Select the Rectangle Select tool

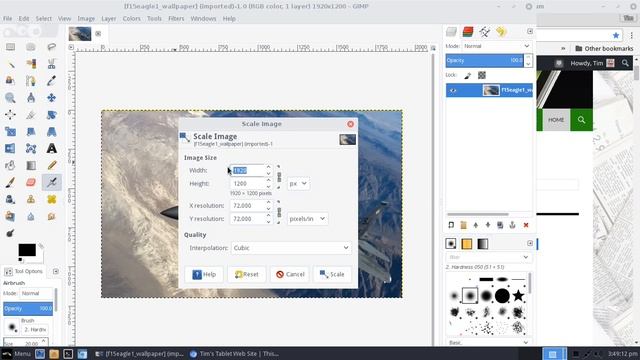pyautogui.click(x=10, y=47)
